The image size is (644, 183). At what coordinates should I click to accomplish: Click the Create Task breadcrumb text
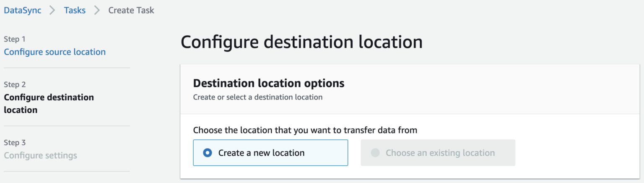pos(131,10)
